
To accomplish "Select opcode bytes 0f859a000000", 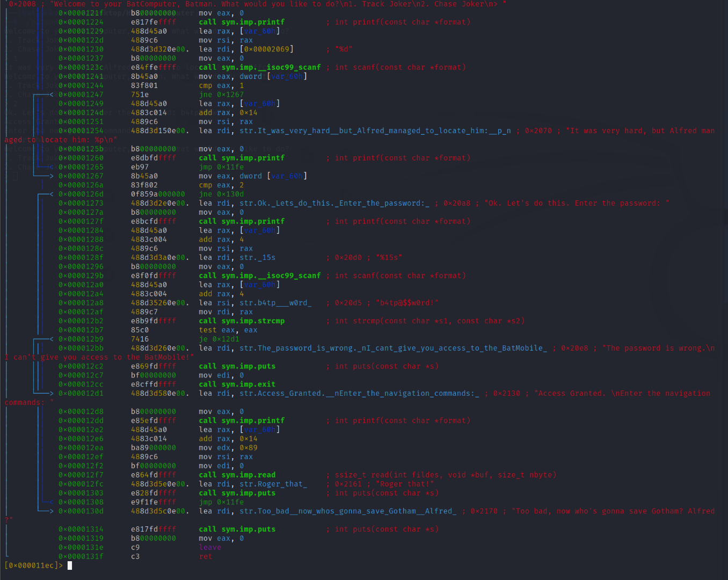I will click(158, 194).
